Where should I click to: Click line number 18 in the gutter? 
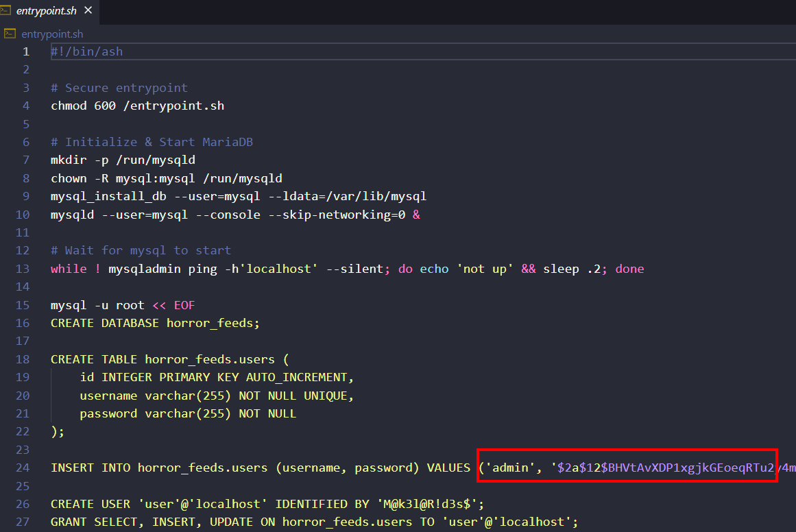click(23, 359)
